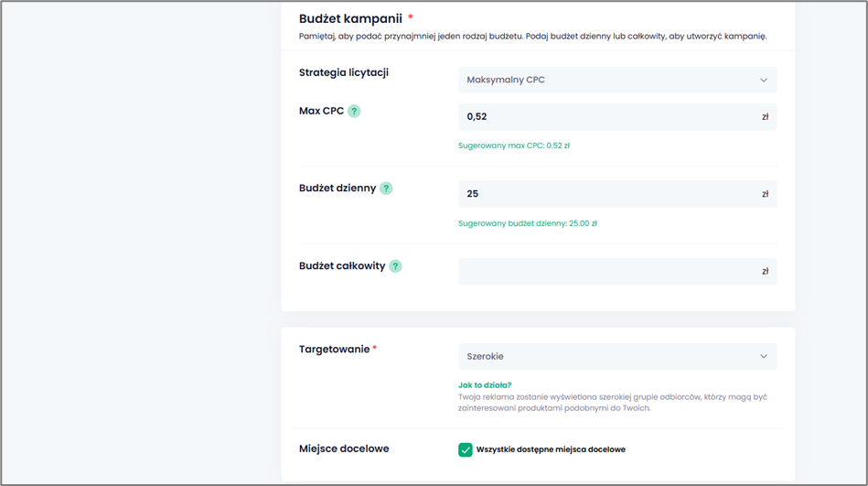Click the chevron arrow in Szerokie selector
This screenshot has width=868, height=486.
(764, 357)
